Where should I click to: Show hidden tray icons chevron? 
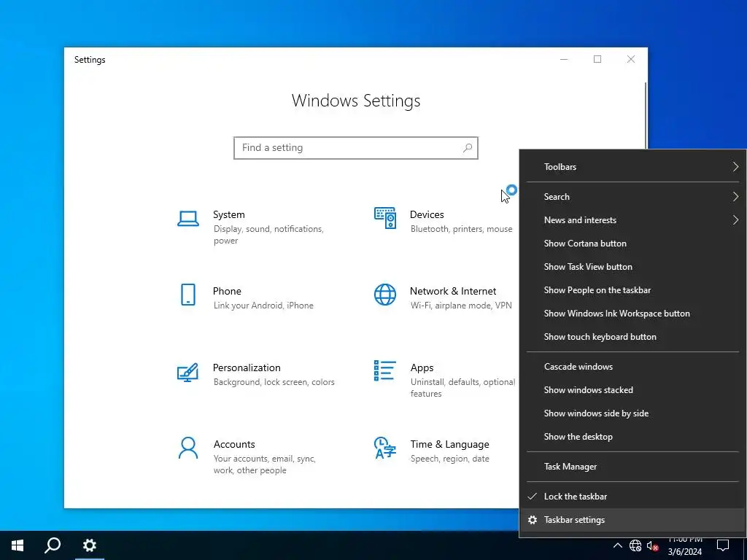click(x=617, y=545)
